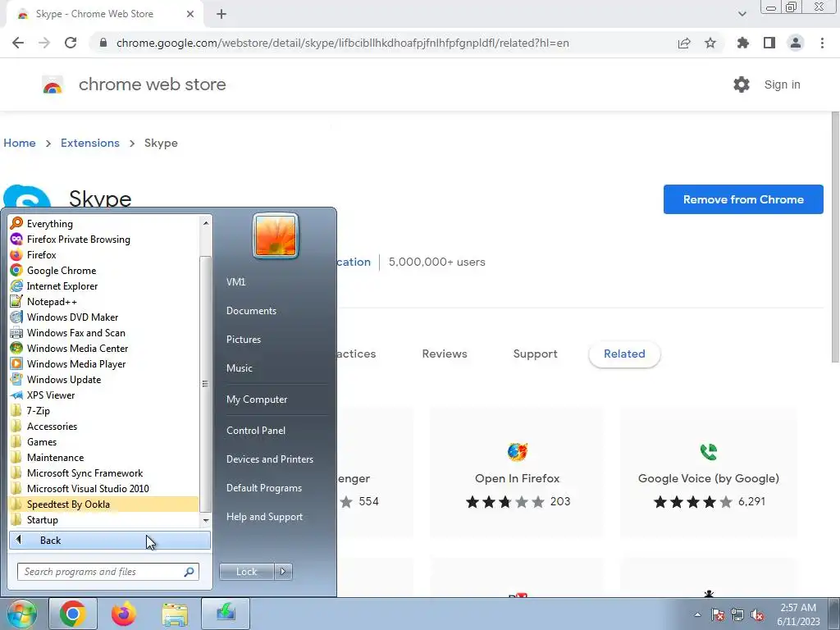Go Back to the main Start menu
Screen dimensions: 840x630
point(110,540)
